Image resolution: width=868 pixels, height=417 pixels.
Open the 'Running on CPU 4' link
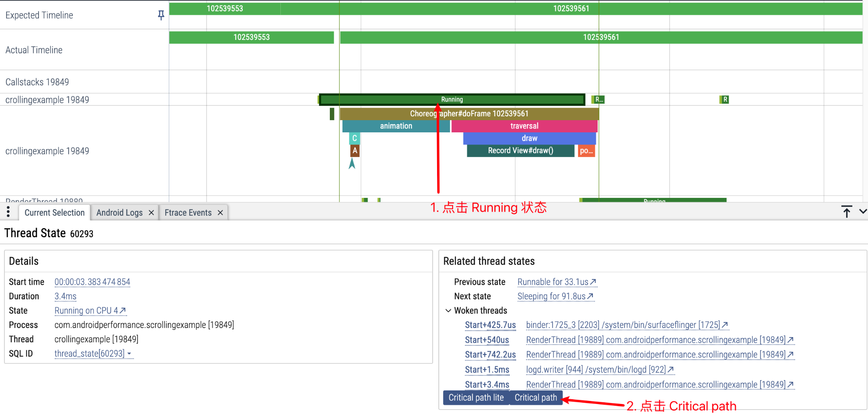(x=90, y=311)
